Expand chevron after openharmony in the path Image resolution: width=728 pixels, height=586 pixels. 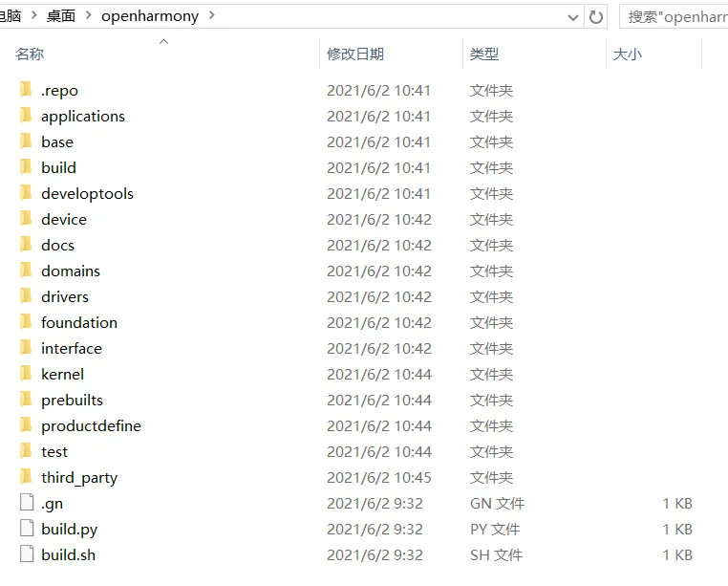point(212,15)
